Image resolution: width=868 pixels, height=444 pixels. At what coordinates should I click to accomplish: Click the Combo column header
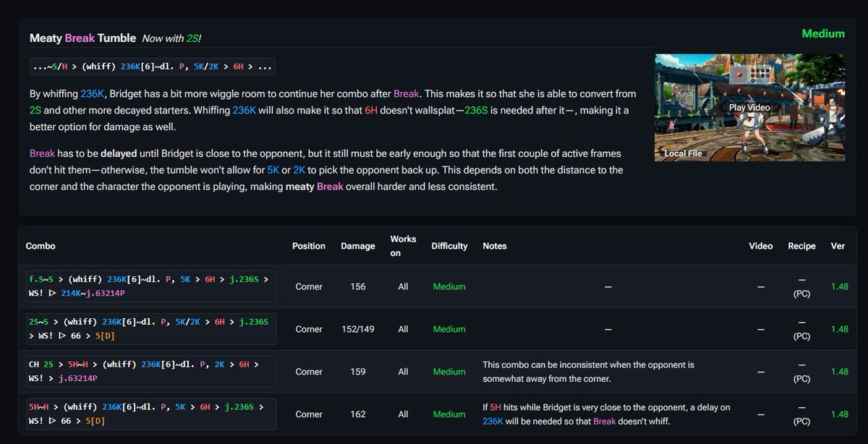pos(41,246)
